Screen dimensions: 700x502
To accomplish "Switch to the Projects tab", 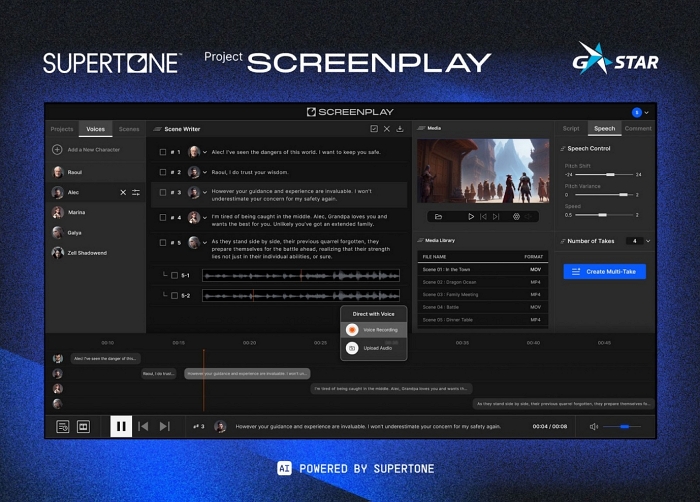I will pos(62,129).
